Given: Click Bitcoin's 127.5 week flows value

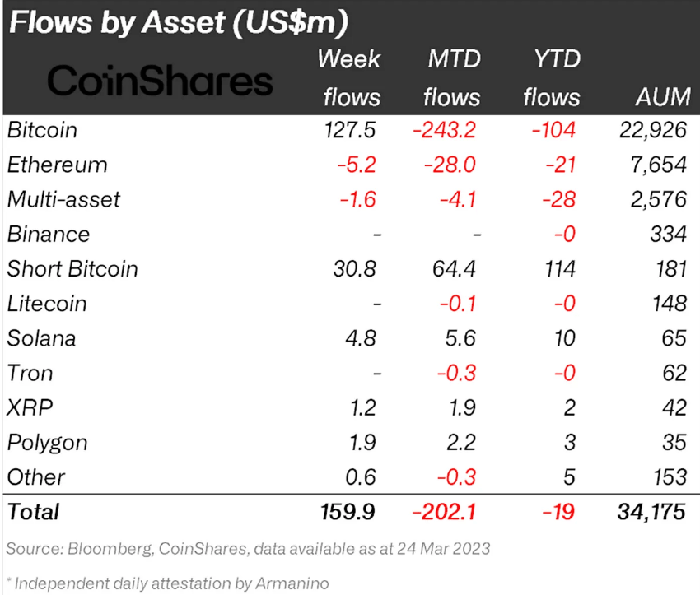Looking at the screenshot, I should pos(351,130).
